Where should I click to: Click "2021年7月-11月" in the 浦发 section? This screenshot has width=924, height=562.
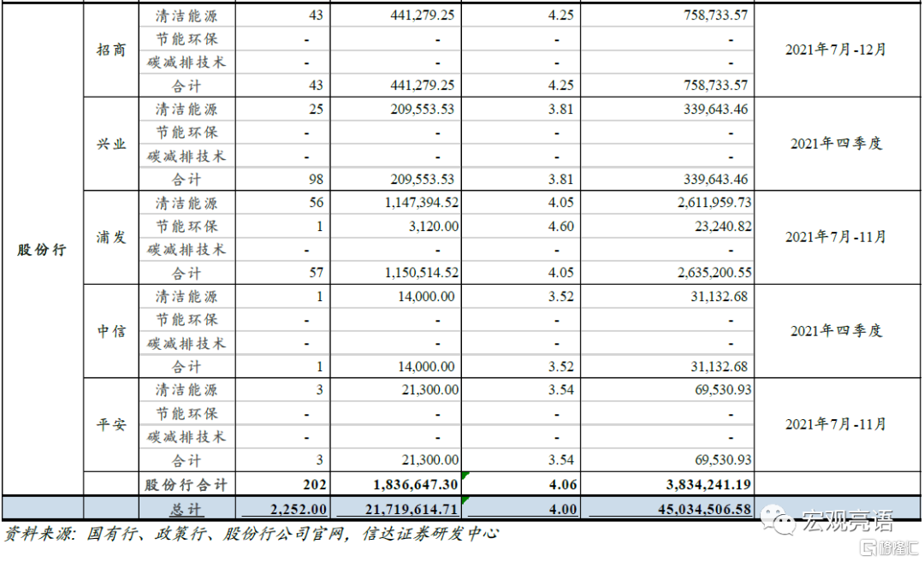click(836, 238)
